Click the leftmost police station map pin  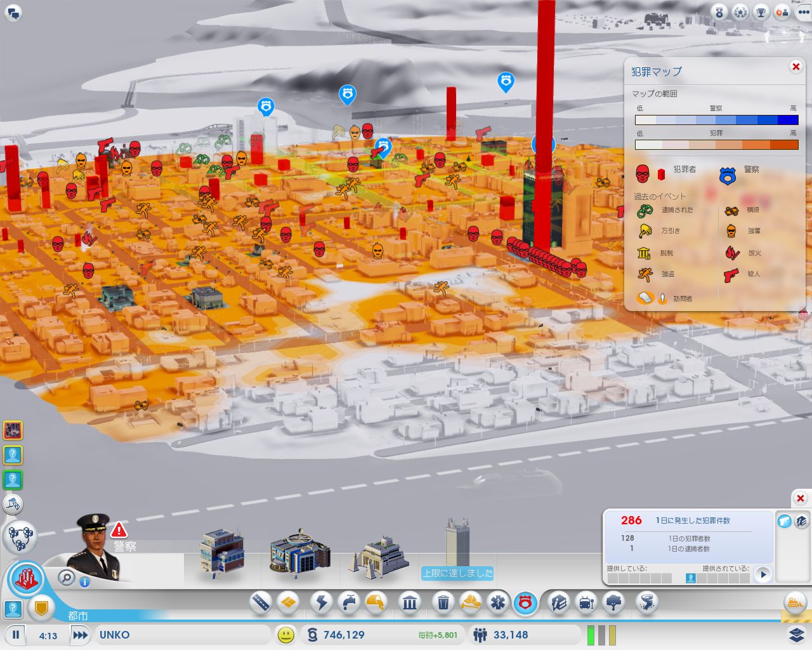tap(266, 107)
